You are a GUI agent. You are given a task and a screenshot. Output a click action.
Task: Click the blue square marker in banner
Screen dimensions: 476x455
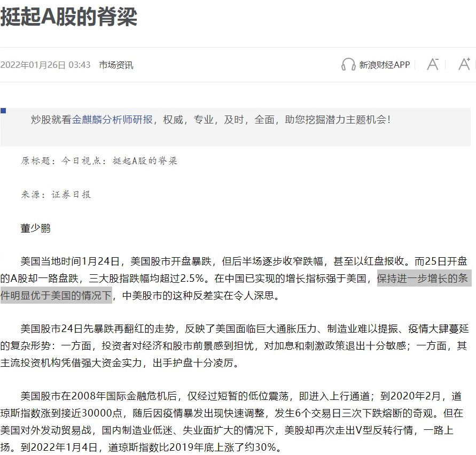3,111
